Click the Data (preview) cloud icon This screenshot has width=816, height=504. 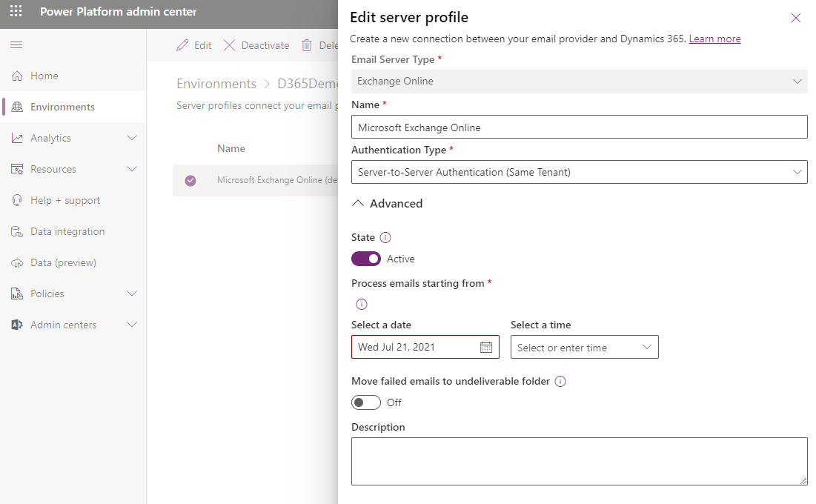point(17,263)
